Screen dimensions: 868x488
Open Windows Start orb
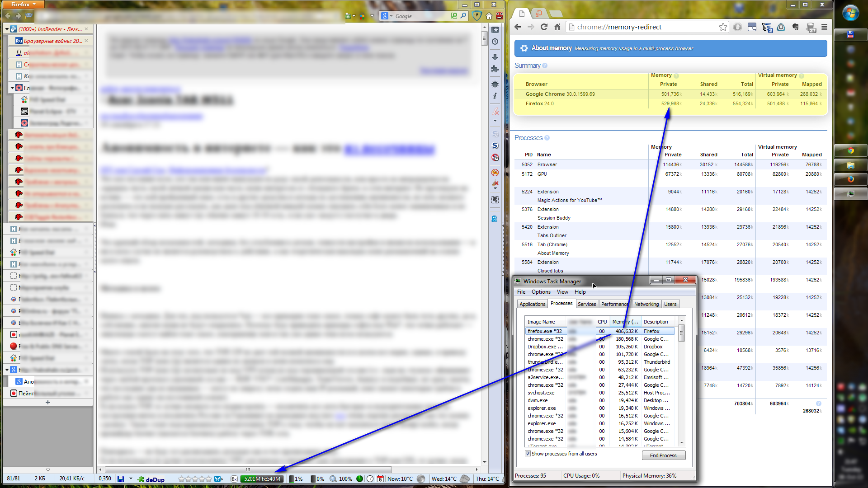[850, 13]
